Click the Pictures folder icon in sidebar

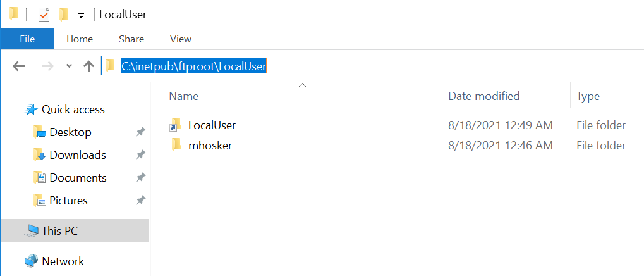tap(39, 200)
